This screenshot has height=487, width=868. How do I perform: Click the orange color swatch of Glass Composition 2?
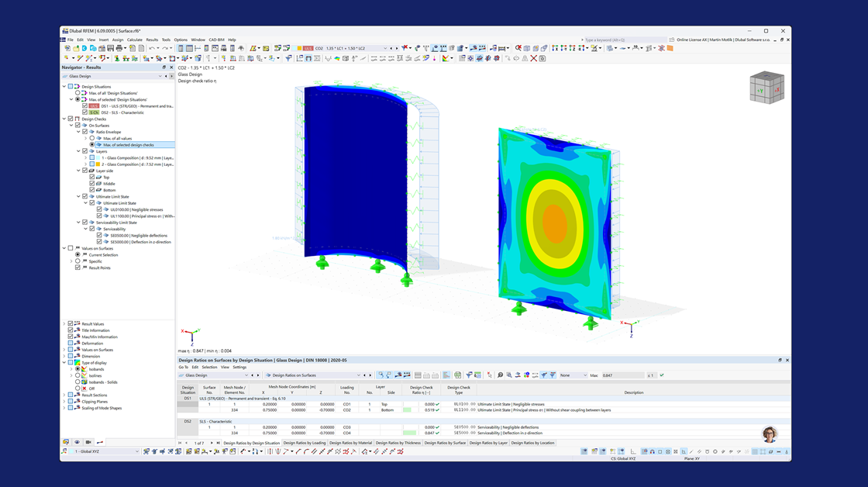point(97,164)
